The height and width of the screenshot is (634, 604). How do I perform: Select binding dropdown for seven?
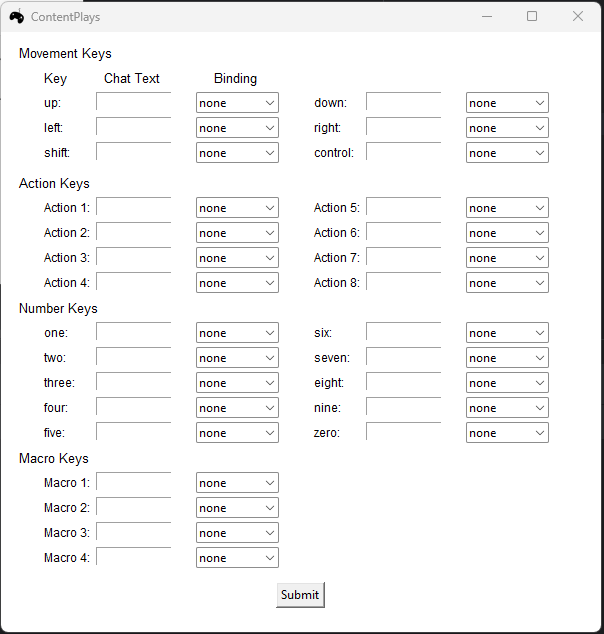(x=507, y=358)
